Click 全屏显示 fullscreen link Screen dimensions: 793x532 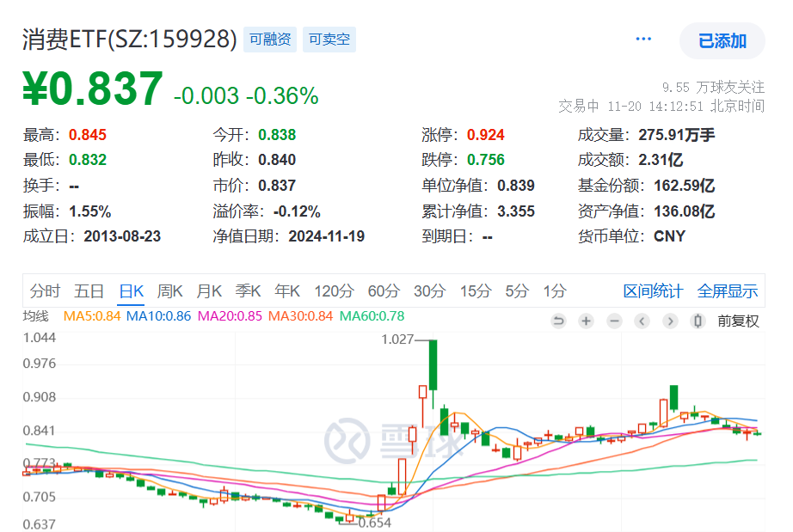(728, 291)
